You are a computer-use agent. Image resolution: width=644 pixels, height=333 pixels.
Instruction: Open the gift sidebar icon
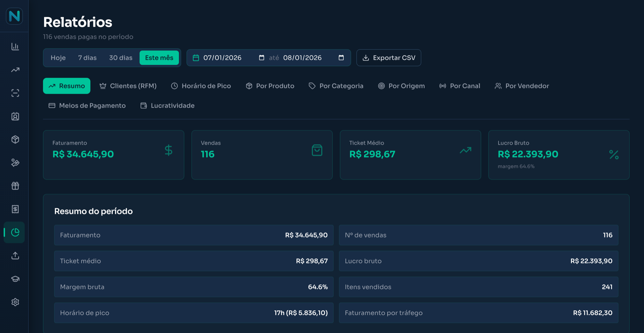pyautogui.click(x=15, y=186)
